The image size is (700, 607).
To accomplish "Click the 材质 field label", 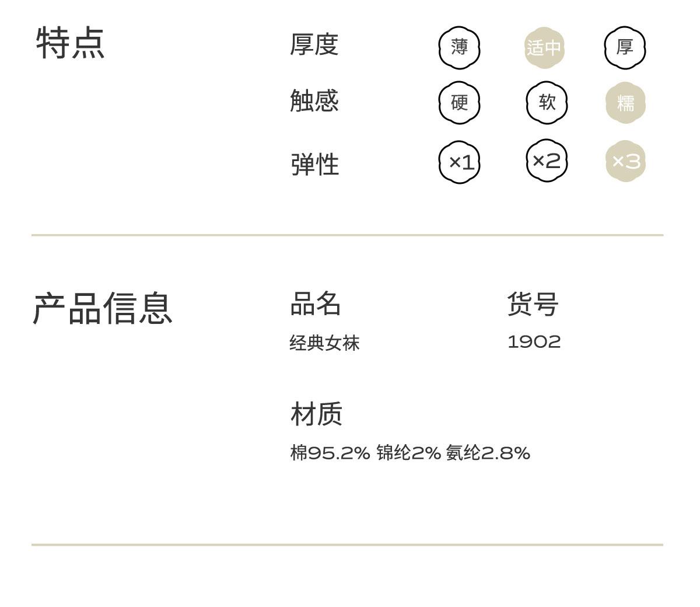I will tap(316, 414).
